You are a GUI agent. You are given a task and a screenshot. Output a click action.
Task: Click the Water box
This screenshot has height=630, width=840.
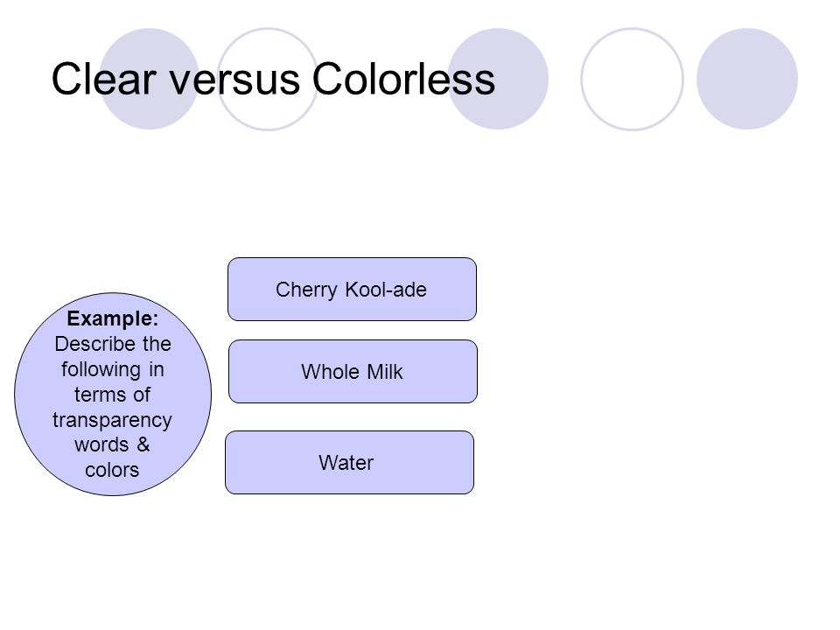[x=349, y=462]
